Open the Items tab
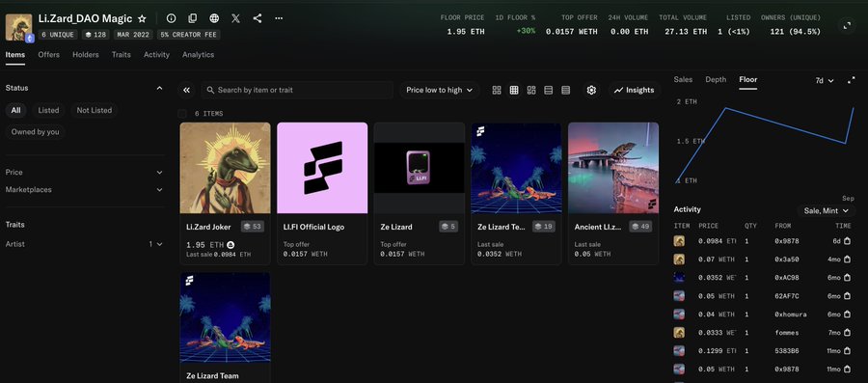Screen dimensions: 868x383 (x=14, y=55)
